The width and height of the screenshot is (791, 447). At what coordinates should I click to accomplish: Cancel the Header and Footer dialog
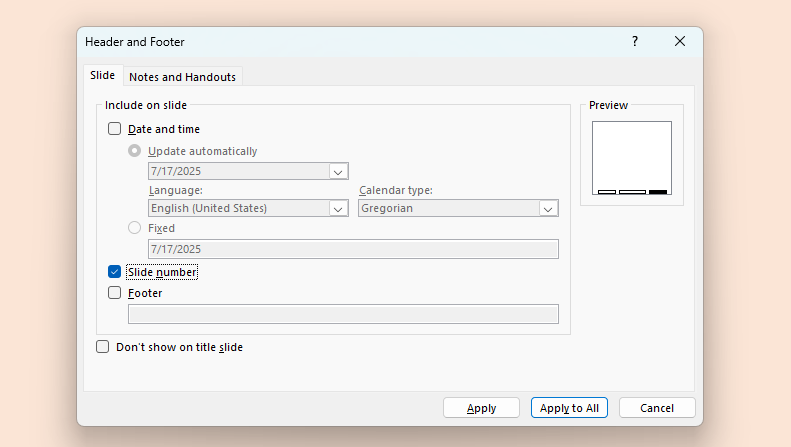point(656,408)
